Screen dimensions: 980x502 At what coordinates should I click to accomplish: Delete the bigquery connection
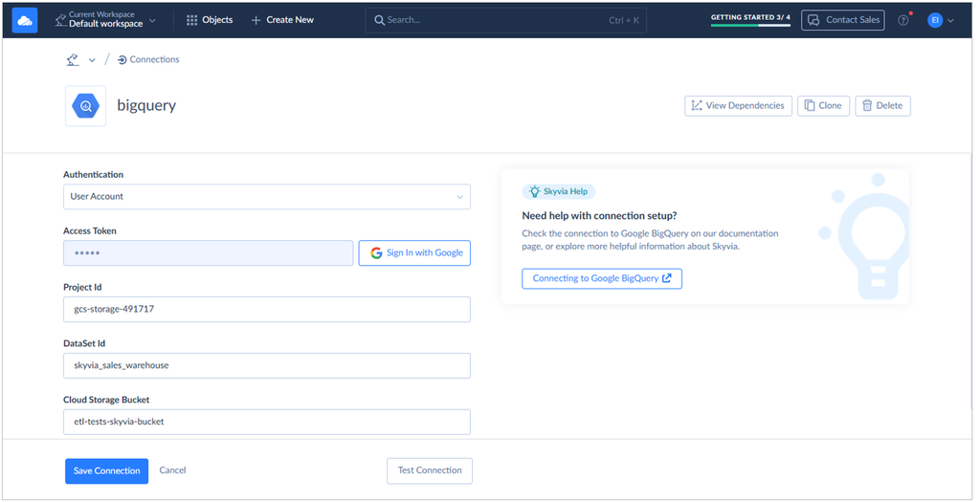coord(882,105)
